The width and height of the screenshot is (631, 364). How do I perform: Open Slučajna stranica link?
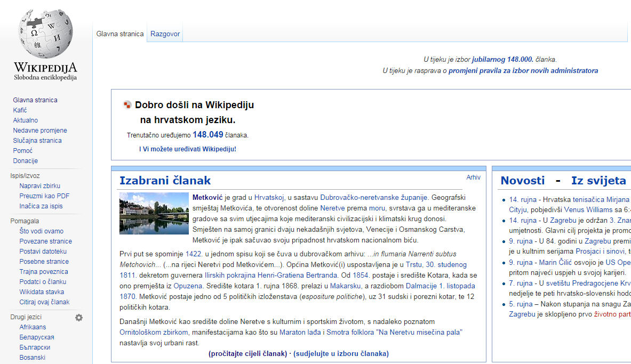pos(37,141)
